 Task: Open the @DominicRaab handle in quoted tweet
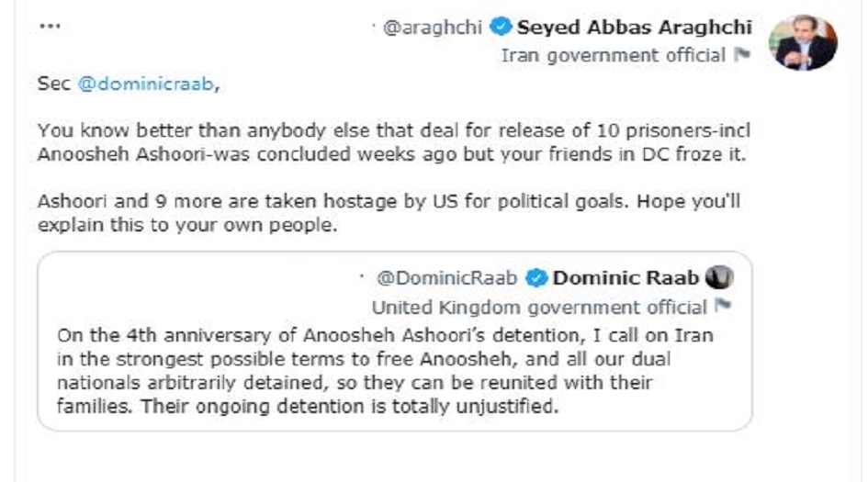point(447,278)
